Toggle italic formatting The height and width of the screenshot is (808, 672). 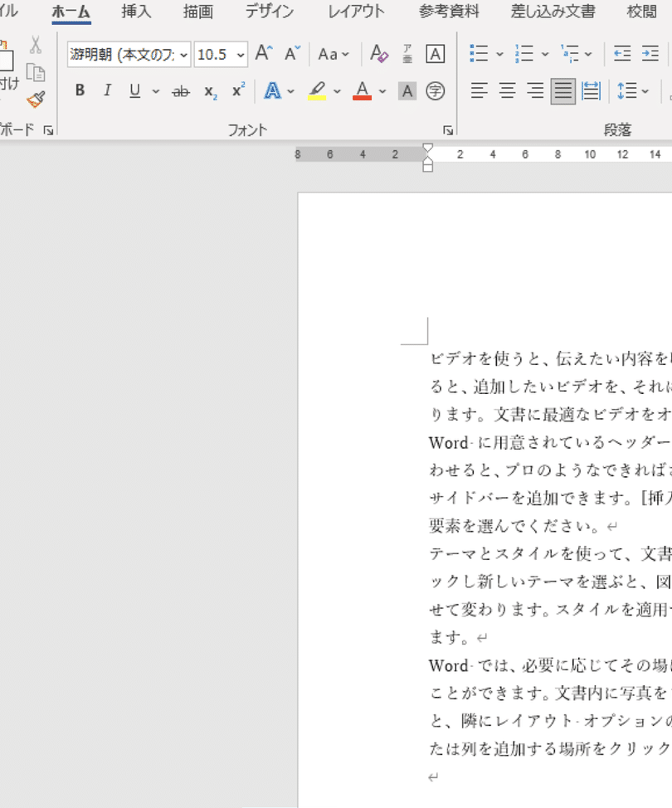[107, 90]
